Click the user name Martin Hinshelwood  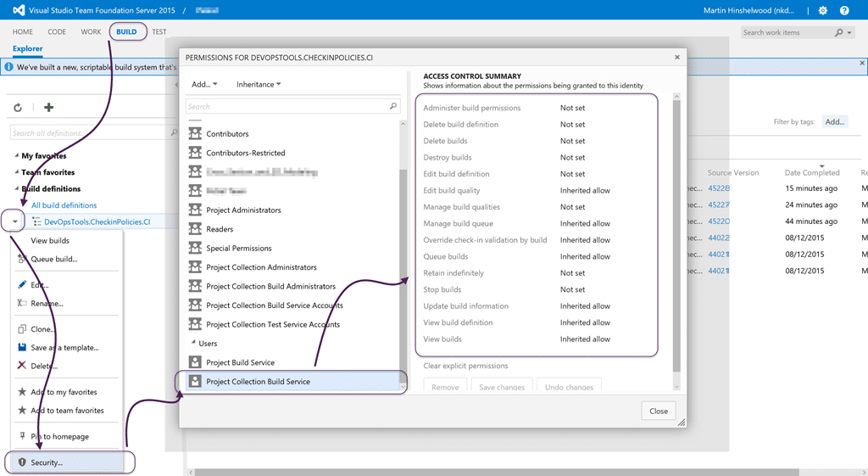[x=749, y=10]
